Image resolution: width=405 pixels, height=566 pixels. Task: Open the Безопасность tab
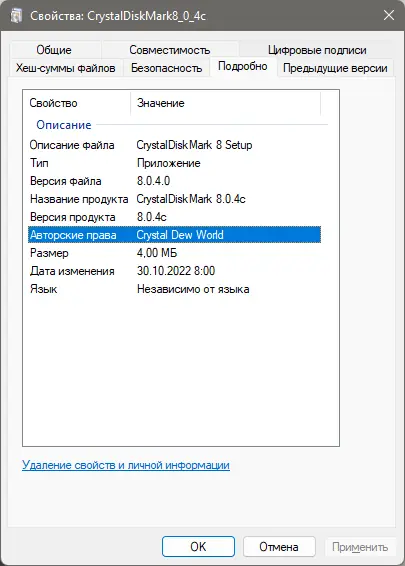[x=166, y=68]
